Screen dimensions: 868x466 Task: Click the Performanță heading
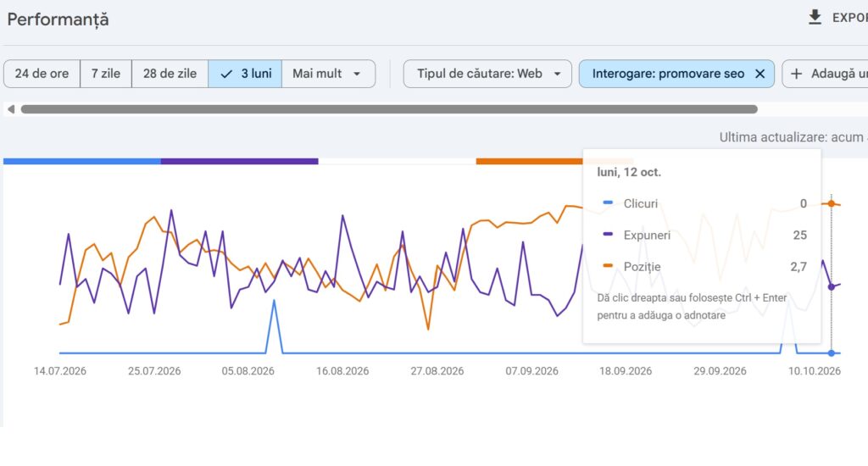[58, 20]
